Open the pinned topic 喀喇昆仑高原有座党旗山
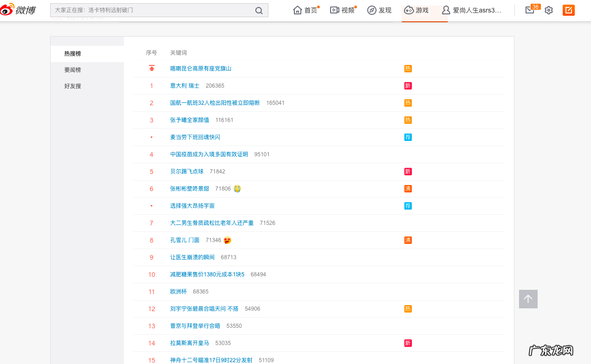 tap(201, 69)
